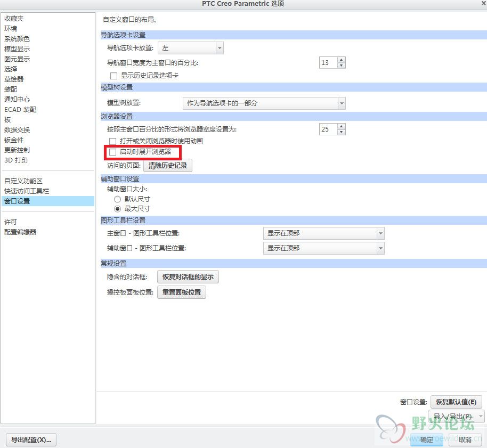The image size is (487, 448).
Task: Increase navigation window width percentage
Action: [342, 60]
